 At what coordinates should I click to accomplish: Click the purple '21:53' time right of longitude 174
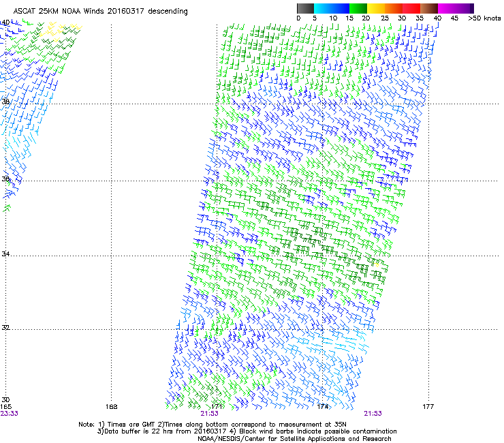tap(373, 414)
